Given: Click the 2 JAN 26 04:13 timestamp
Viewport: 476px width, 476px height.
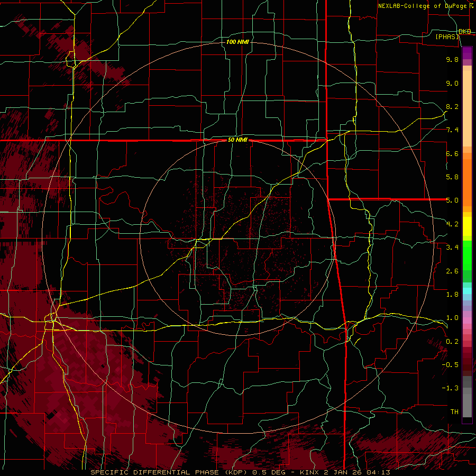Looking at the screenshot, I should coord(357,472).
